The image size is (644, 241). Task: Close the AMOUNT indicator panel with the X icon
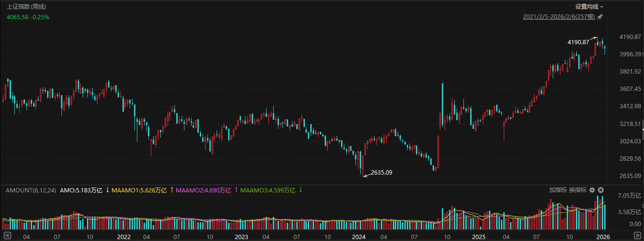[600, 190]
